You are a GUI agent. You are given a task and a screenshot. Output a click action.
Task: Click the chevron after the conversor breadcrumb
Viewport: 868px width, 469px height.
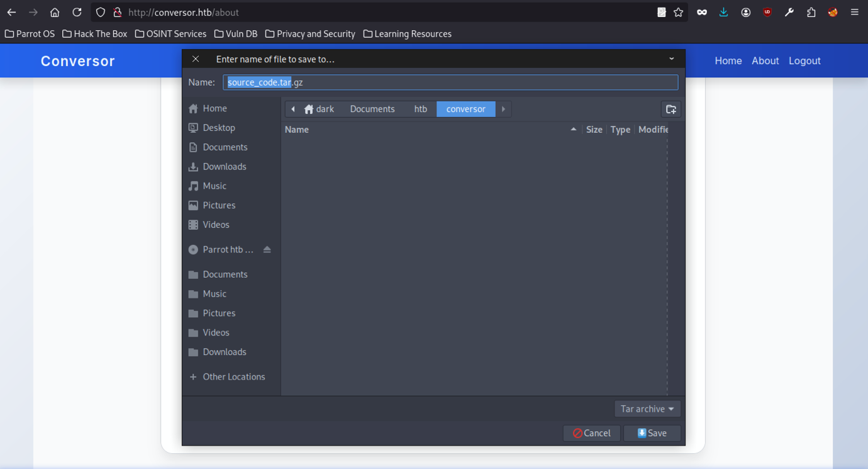point(503,109)
